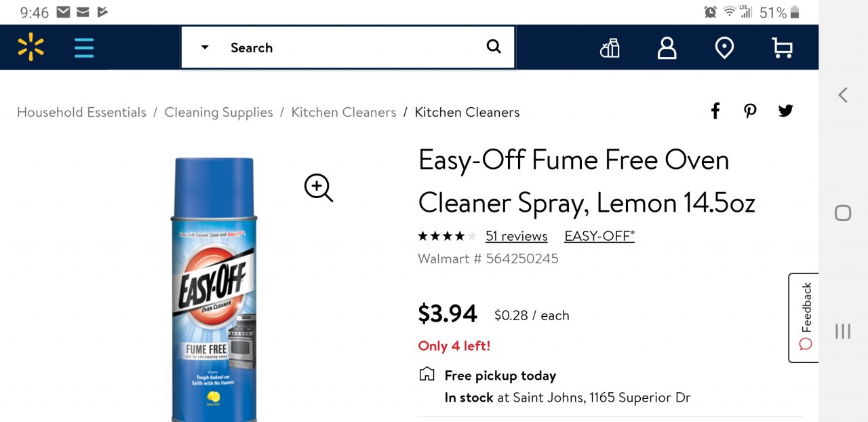Share product on Twitter
Image resolution: width=868 pixels, height=422 pixels.
(x=785, y=111)
